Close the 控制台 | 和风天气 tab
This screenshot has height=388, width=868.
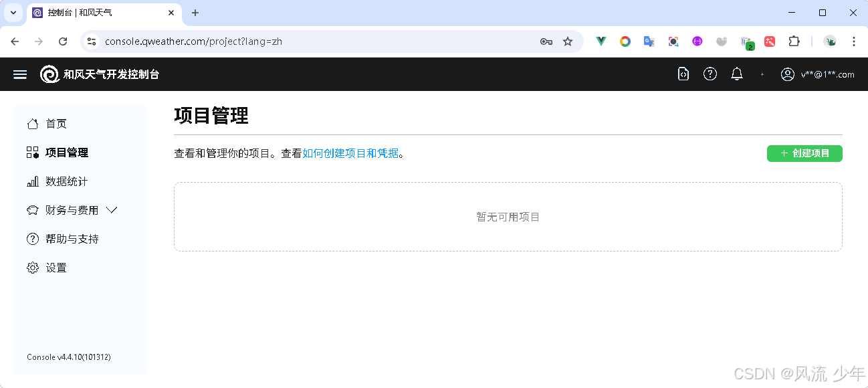tap(171, 13)
